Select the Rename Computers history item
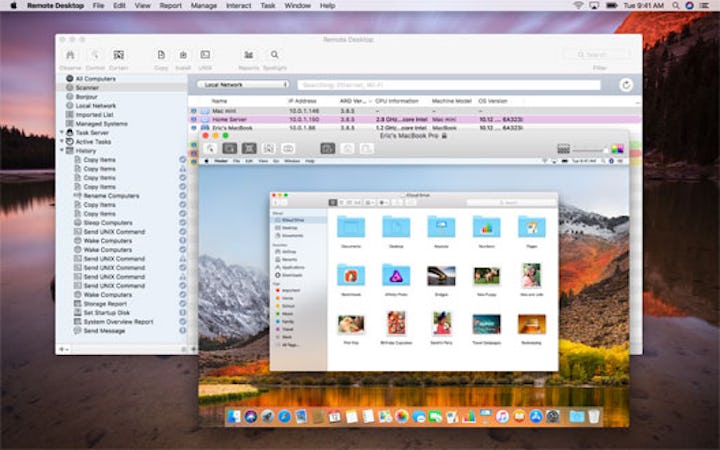 click(111, 196)
